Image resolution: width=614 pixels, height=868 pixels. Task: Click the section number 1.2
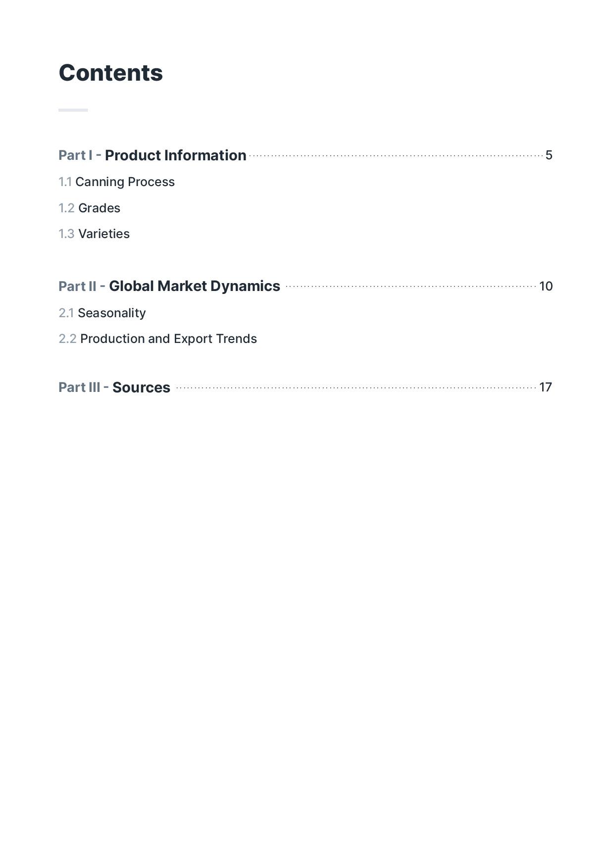(66, 208)
